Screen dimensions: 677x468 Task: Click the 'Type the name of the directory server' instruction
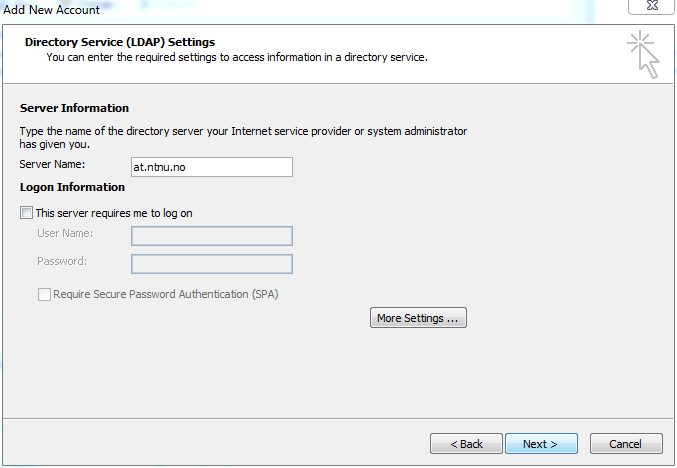click(243, 137)
